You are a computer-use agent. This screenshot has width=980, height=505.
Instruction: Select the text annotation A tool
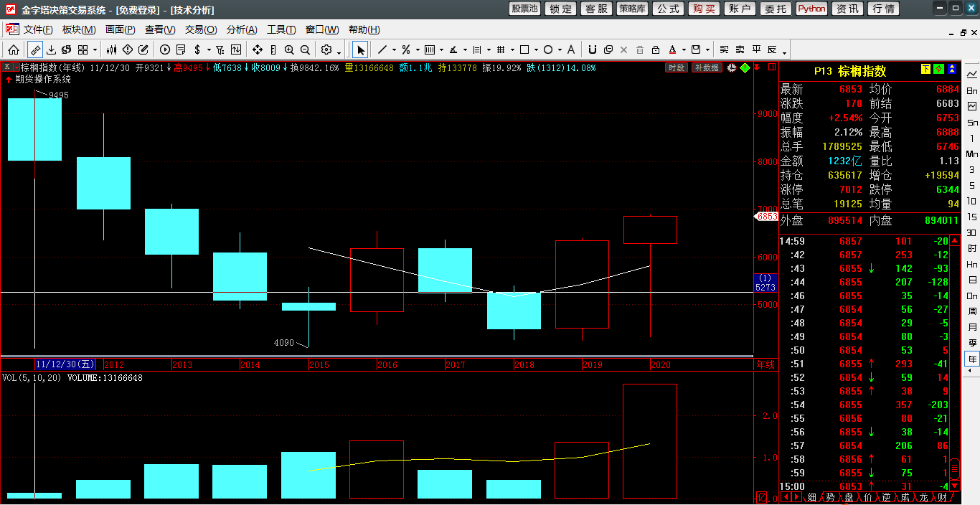pos(570,49)
